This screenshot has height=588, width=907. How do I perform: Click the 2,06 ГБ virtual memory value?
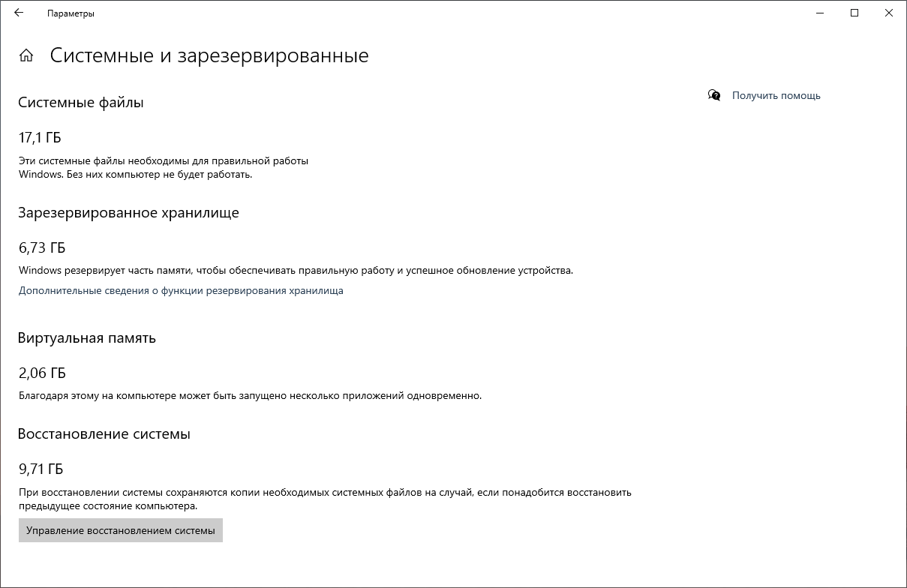pos(42,373)
